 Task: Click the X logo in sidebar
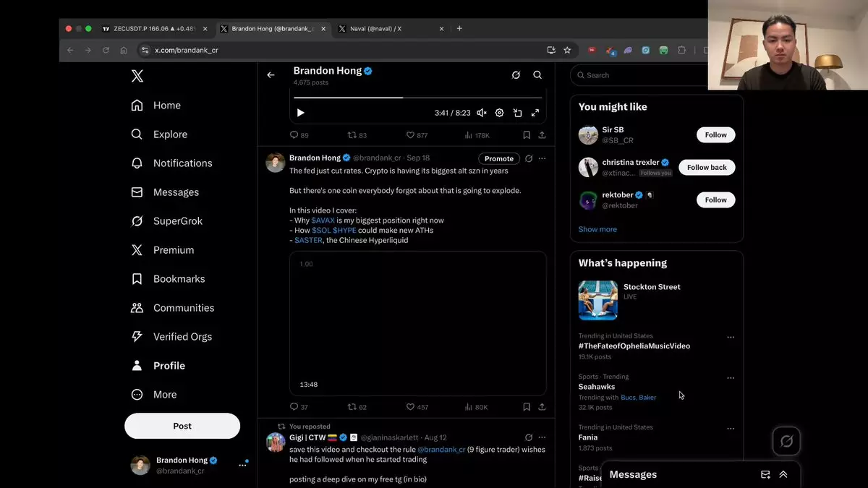coord(137,76)
